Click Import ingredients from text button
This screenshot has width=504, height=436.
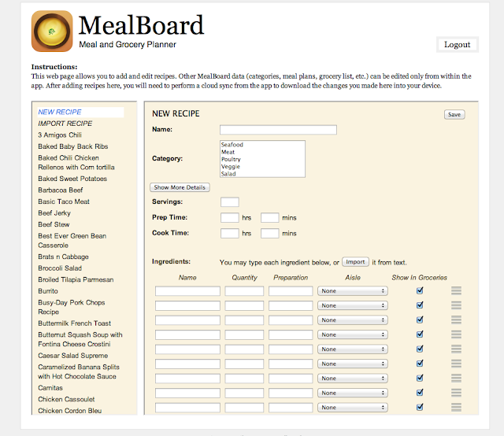355,262
